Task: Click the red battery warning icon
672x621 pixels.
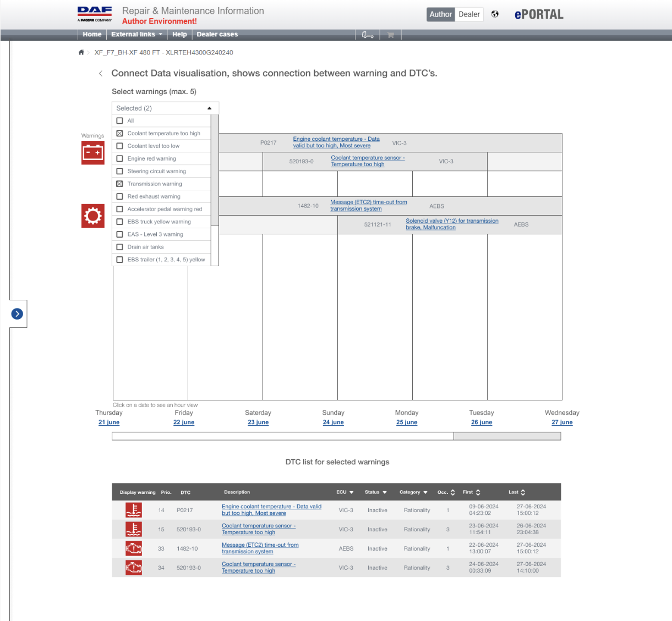Action: tap(93, 153)
